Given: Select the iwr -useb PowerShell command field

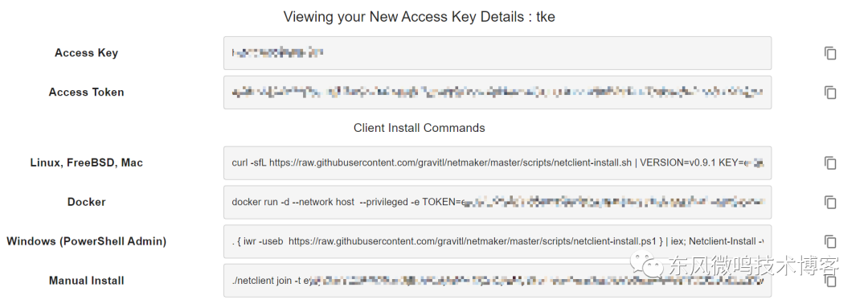Looking at the screenshot, I should click(x=497, y=241).
